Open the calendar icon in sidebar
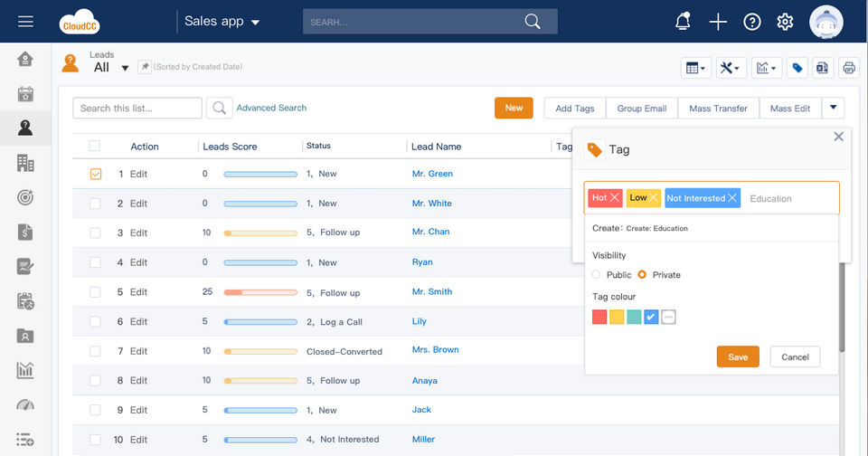 click(x=25, y=93)
